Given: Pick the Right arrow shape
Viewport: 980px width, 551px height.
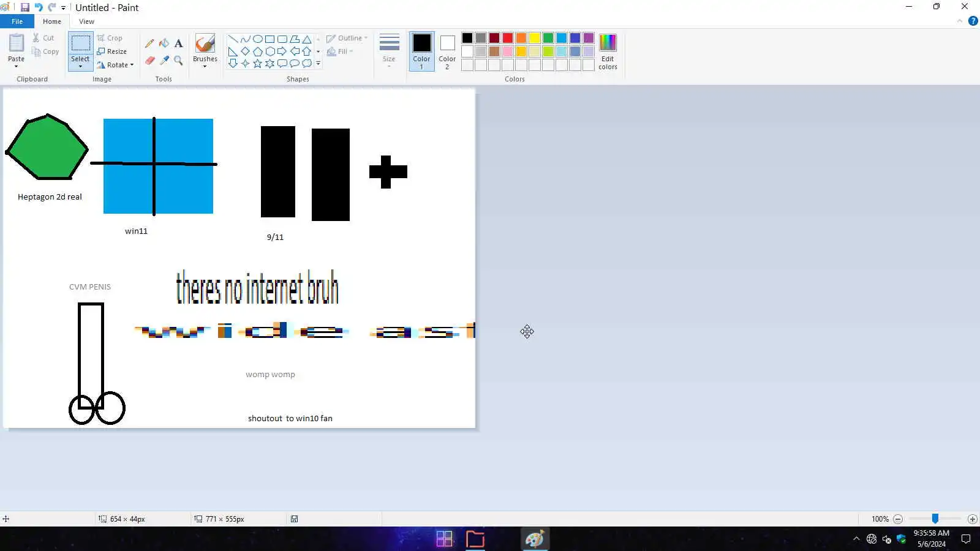Looking at the screenshot, I should click(x=282, y=51).
